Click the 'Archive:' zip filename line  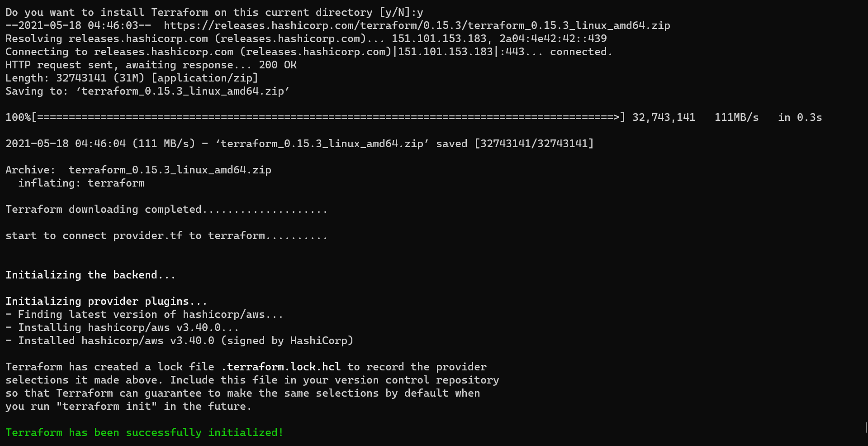pyautogui.click(x=138, y=170)
